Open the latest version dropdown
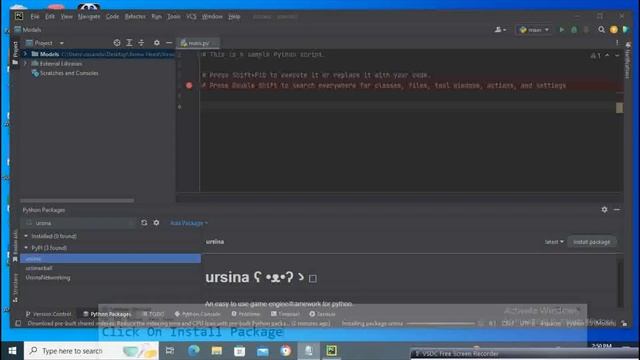 554,242
